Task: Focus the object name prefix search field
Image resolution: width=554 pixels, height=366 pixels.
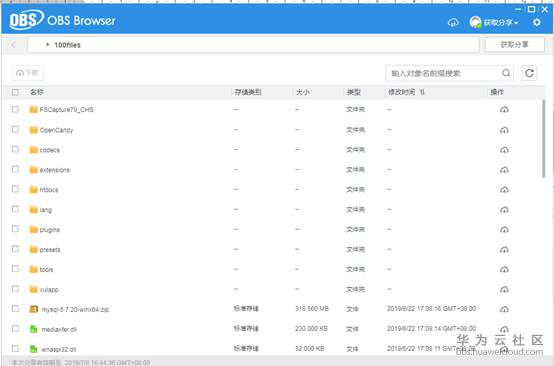Action: (449, 73)
